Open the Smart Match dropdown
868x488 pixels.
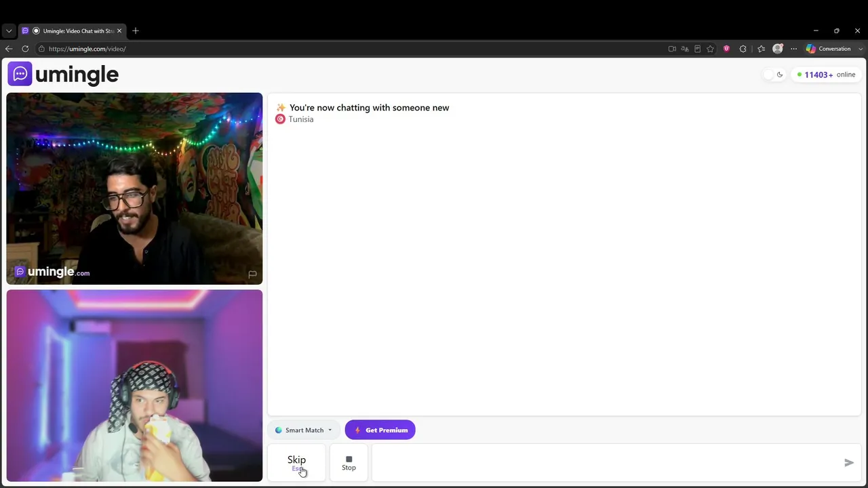point(304,430)
